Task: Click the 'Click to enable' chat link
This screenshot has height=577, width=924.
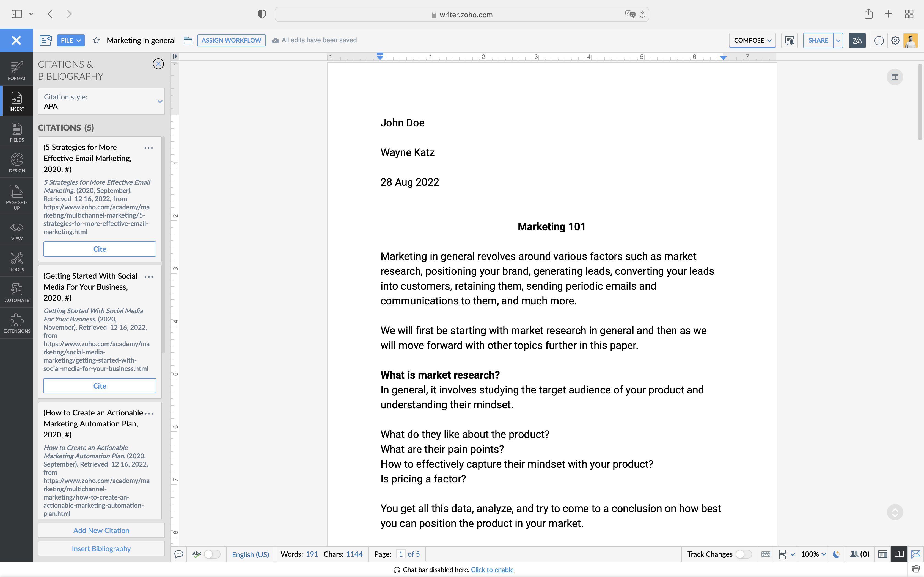Action: click(x=492, y=570)
